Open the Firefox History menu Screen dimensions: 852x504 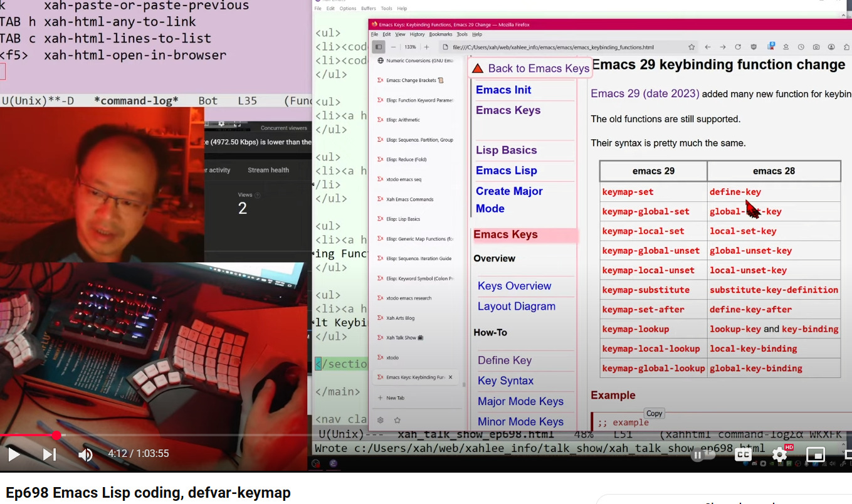point(417,34)
